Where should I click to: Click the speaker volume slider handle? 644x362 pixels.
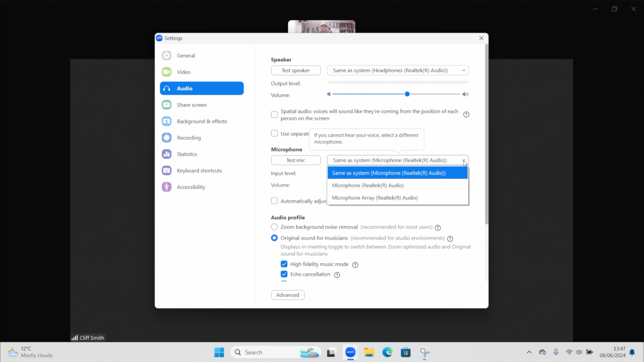coord(407,94)
